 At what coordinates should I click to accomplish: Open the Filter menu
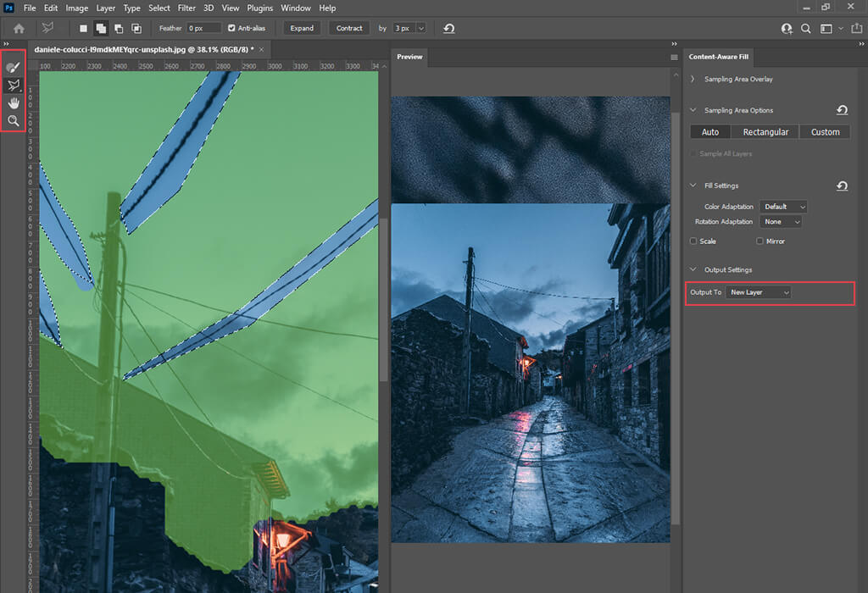(186, 8)
